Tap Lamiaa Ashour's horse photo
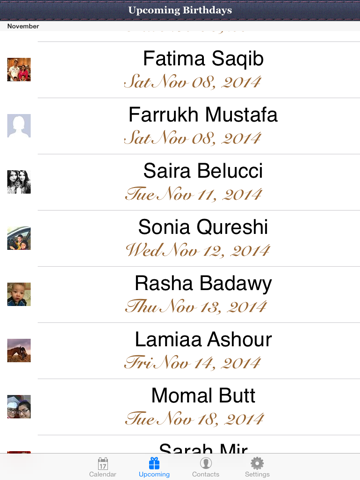The height and width of the screenshot is (480, 360). (x=19, y=350)
